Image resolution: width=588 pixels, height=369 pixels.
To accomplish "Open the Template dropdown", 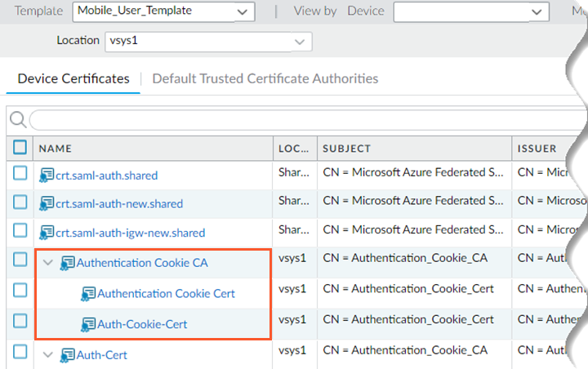I will pos(163,11).
